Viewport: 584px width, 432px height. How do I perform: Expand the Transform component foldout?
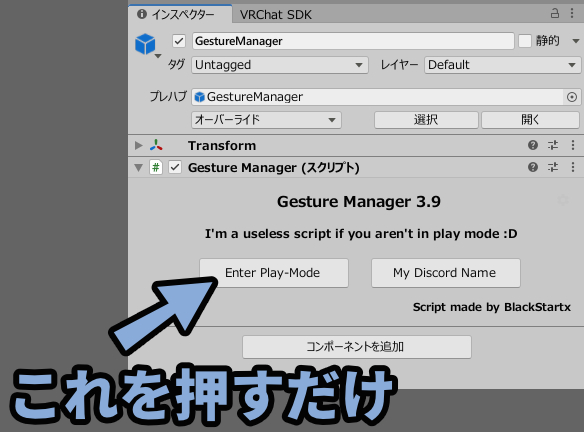click(x=139, y=145)
